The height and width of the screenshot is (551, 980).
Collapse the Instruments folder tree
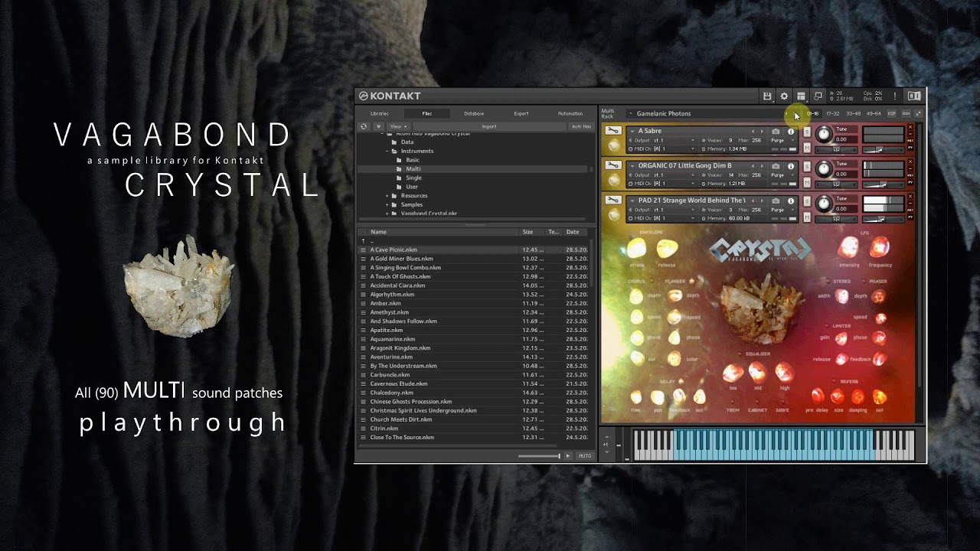[x=387, y=152]
